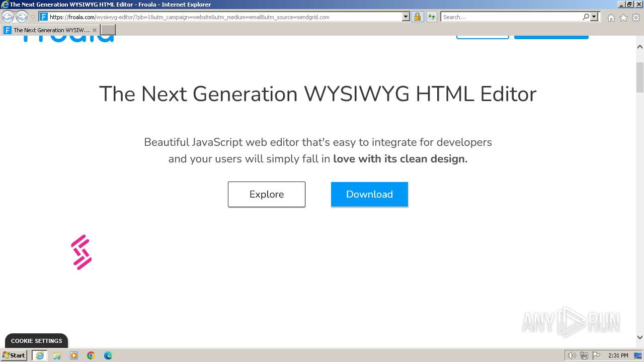This screenshot has width=644, height=362.
Task: Click the blue filled header button
Action: click(x=551, y=37)
